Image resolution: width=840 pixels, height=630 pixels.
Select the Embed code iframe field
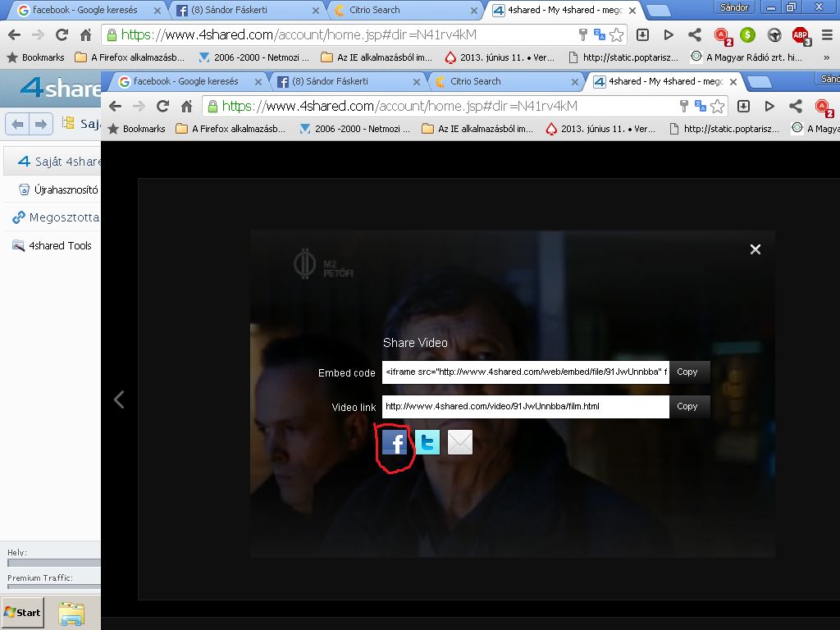point(526,372)
